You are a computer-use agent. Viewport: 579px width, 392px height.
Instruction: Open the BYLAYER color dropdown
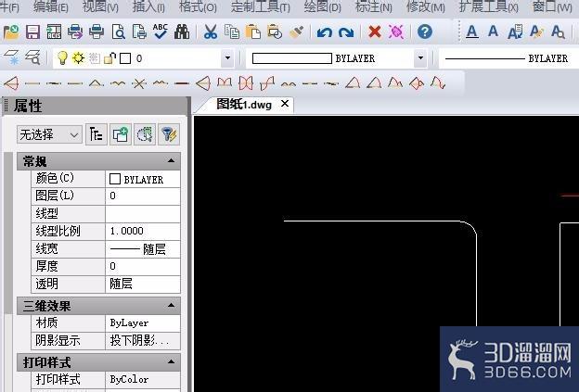point(420,57)
